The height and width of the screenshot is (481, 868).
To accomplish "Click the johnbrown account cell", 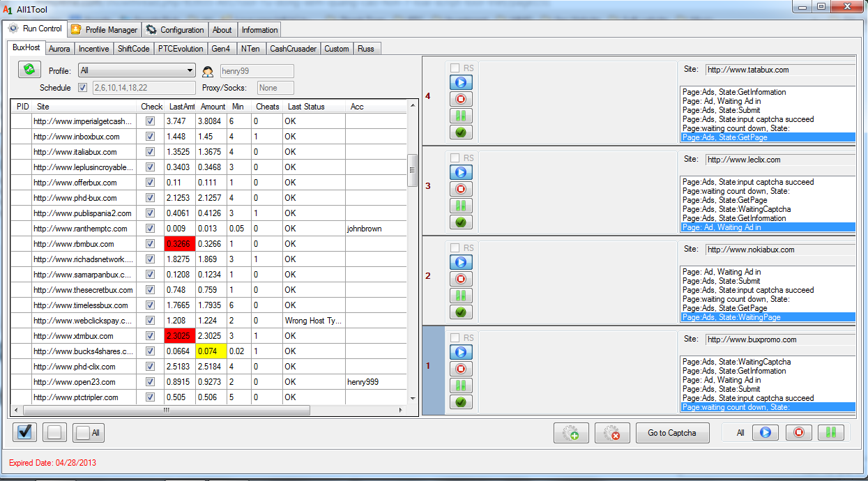I will click(x=376, y=229).
